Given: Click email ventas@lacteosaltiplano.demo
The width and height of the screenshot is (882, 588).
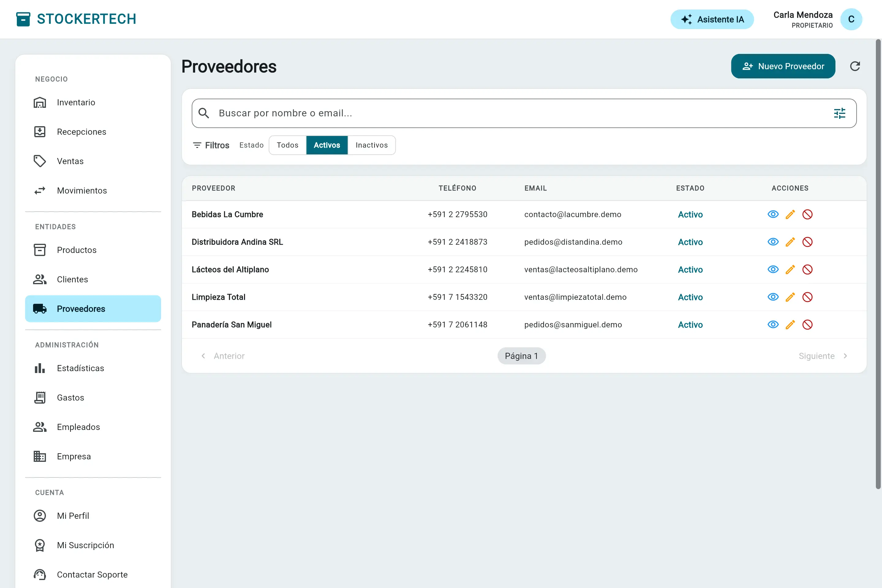Looking at the screenshot, I should (581, 269).
